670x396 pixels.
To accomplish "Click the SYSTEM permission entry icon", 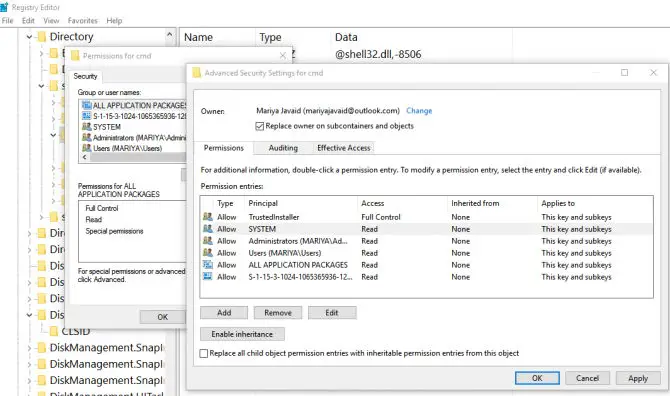I will pyautogui.click(x=208, y=229).
